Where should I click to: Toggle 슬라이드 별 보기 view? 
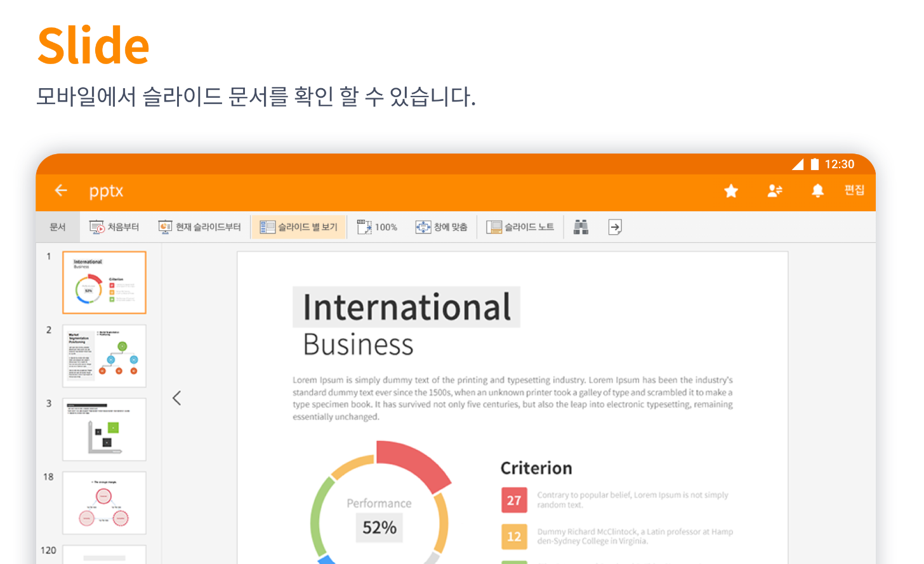[x=298, y=227]
